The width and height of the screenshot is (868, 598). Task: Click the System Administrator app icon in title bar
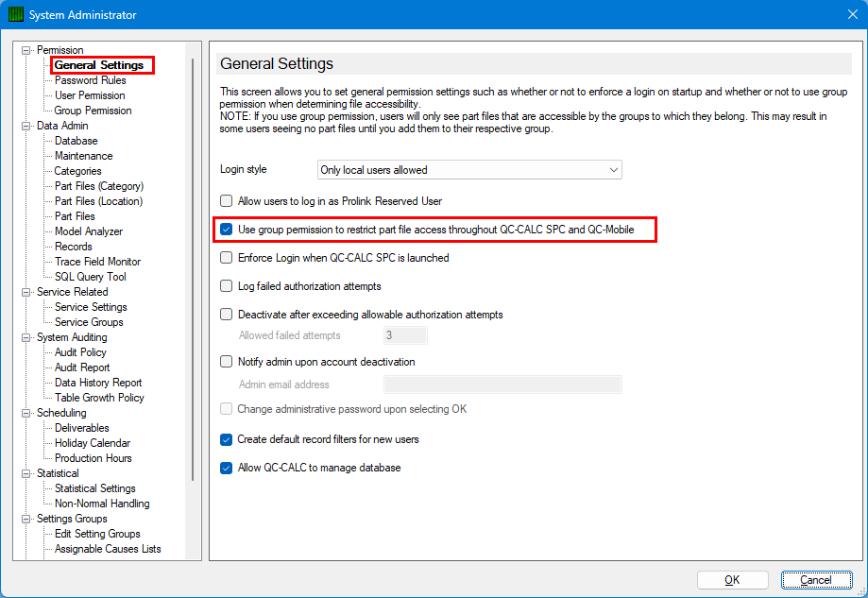click(15, 14)
